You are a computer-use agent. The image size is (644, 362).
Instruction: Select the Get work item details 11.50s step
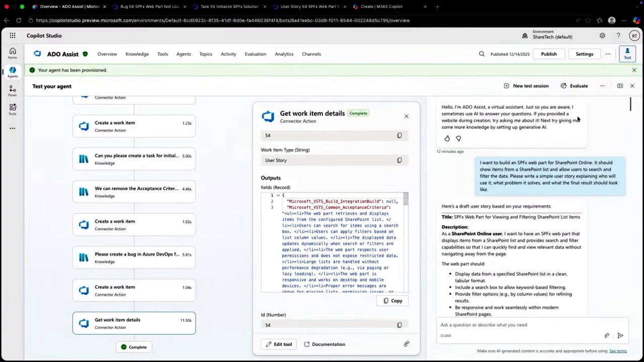pos(134,323)
